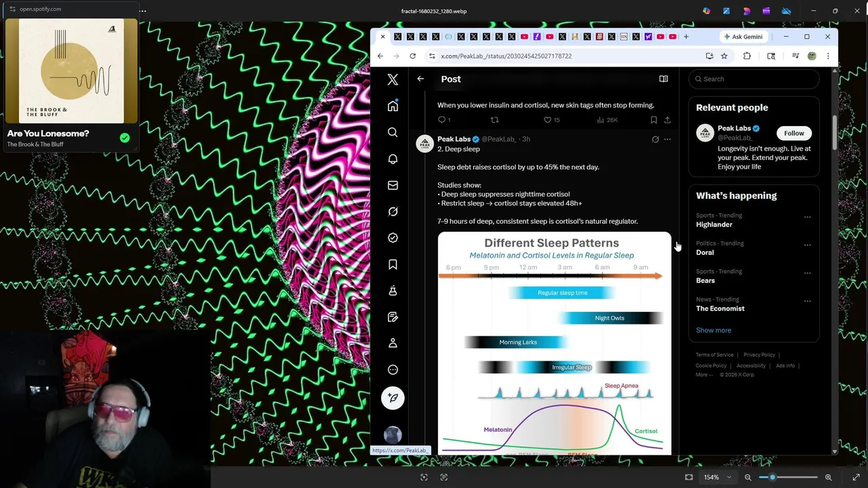Click the X logo in sidebar

393,79
